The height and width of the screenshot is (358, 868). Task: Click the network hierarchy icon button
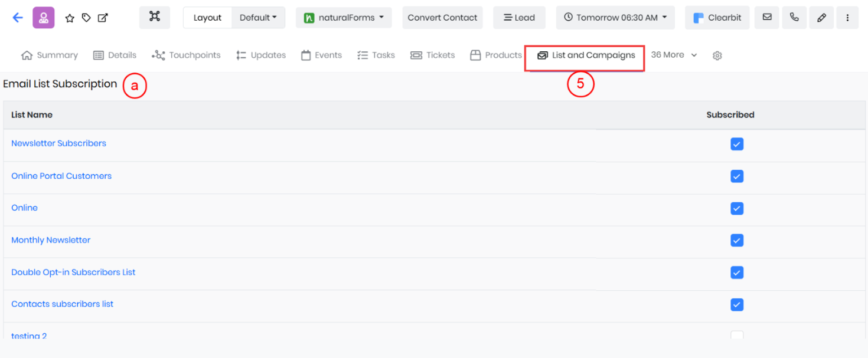click(155, 17)
